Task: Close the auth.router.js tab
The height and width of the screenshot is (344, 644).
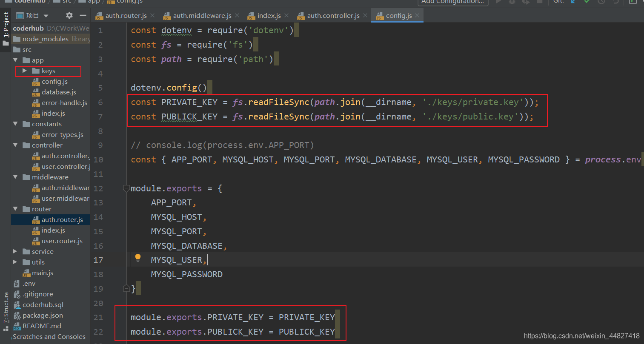Action: (x=152, y=15)
